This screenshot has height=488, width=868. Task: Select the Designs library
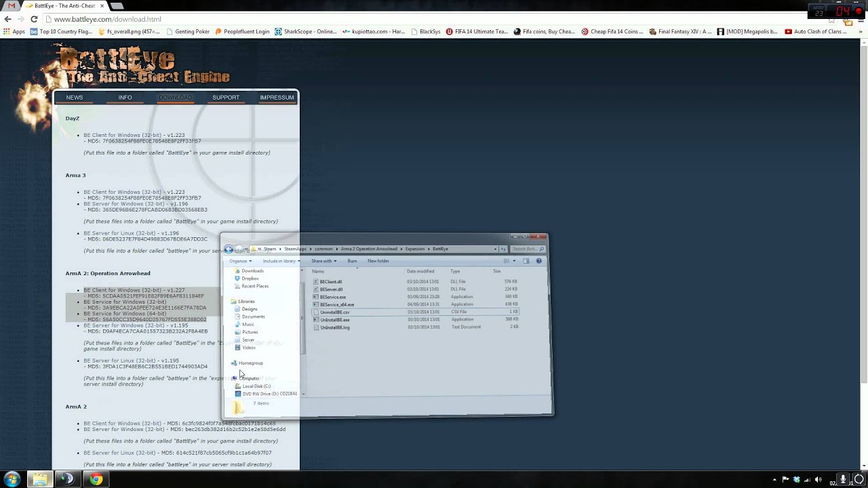[246, 309]
